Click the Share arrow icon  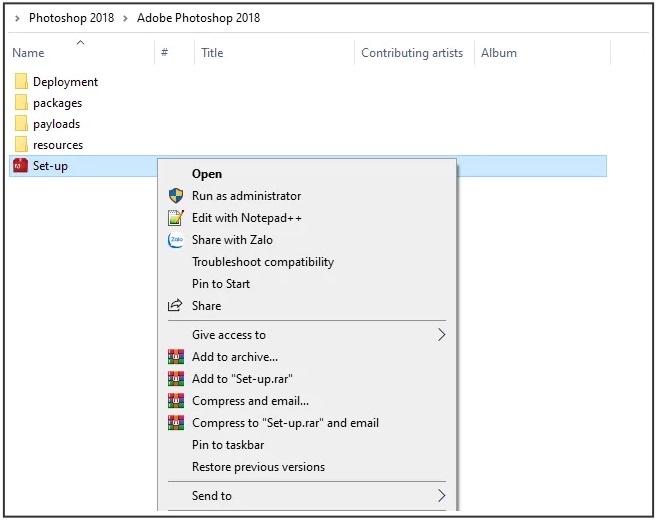coord(176,306)
